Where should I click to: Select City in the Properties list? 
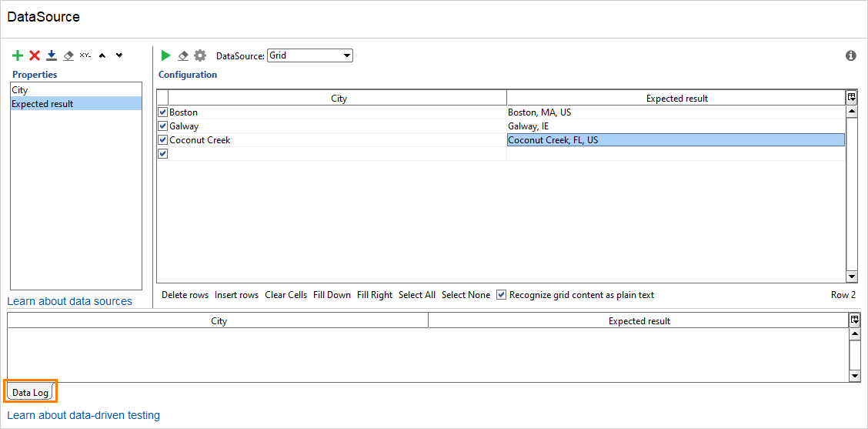20,90
